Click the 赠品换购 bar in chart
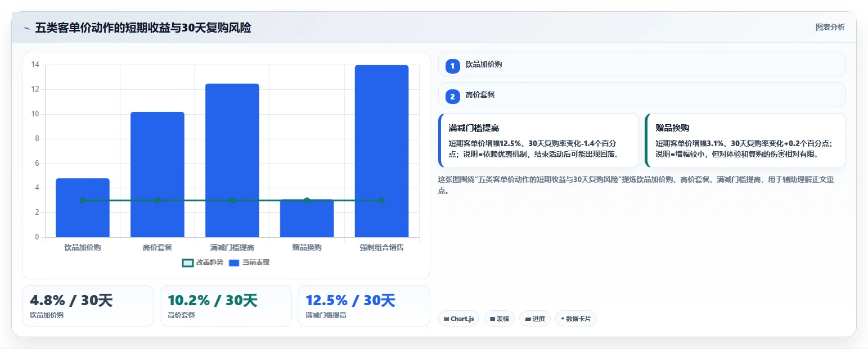 click(x=307, y=218)
